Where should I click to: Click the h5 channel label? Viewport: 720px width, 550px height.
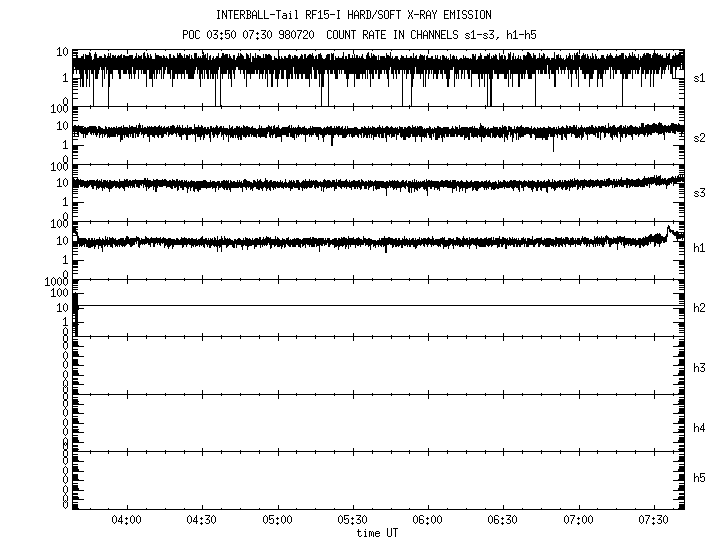pos(700,479)
